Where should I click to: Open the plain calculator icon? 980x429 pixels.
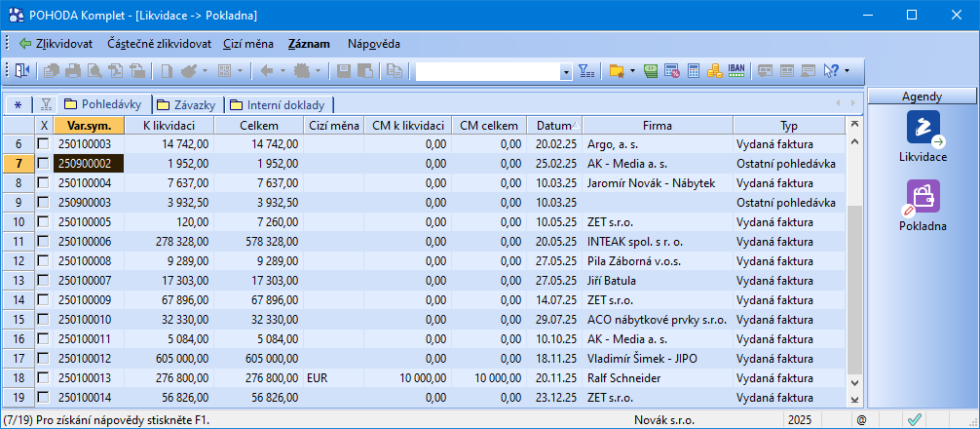tap(694, 71)
